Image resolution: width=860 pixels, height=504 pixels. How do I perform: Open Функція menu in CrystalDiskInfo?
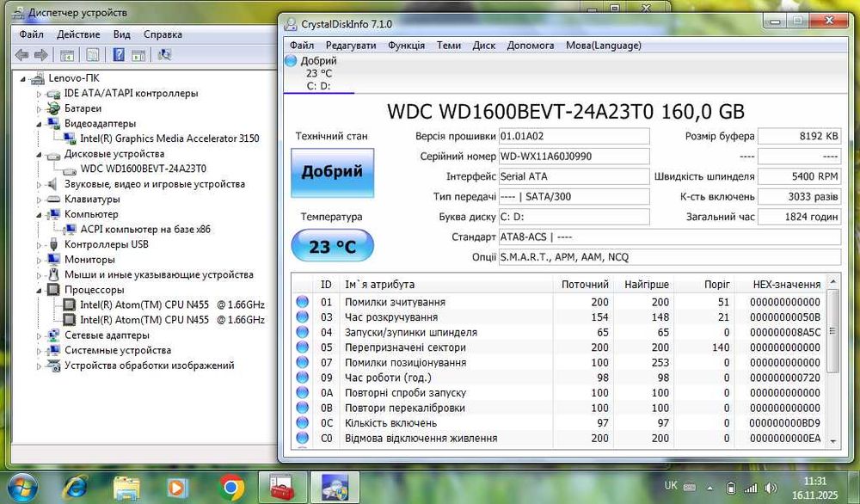(x=407, y=45)
